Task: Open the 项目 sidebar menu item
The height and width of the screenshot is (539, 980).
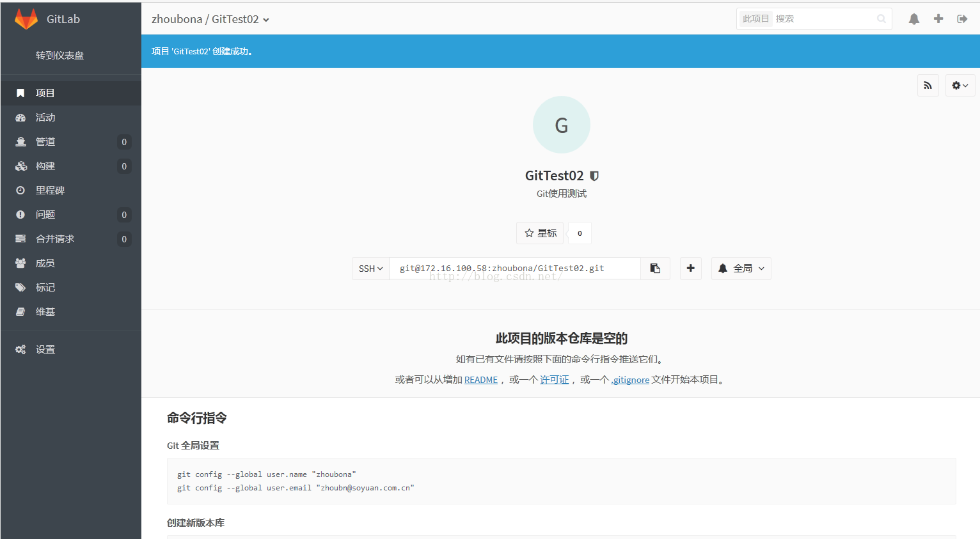Action: coord(70,93)
